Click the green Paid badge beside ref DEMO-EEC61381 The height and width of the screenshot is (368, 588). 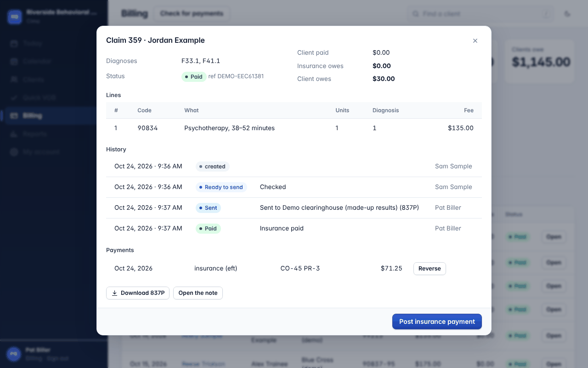coord(194,77)
